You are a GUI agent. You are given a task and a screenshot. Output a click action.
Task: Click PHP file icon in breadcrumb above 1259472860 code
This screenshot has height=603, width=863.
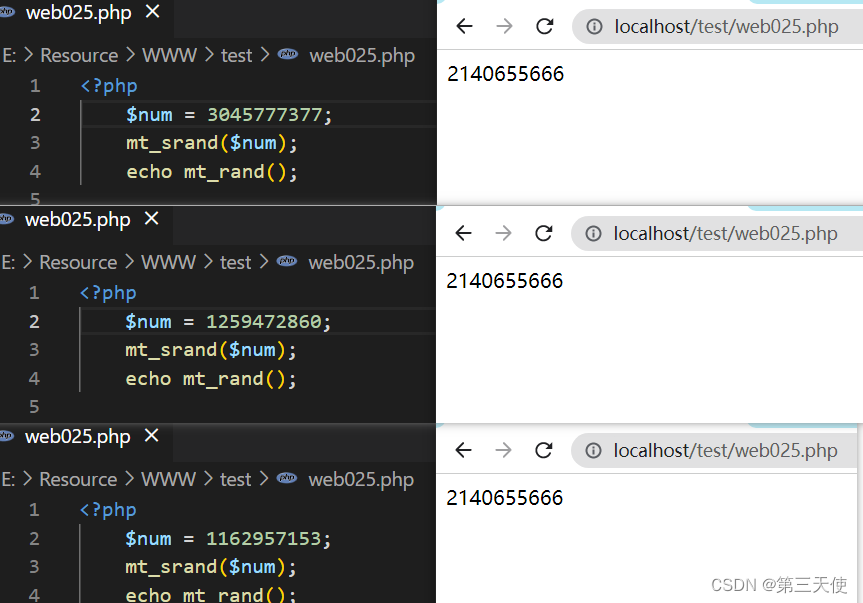click(287, 261)
